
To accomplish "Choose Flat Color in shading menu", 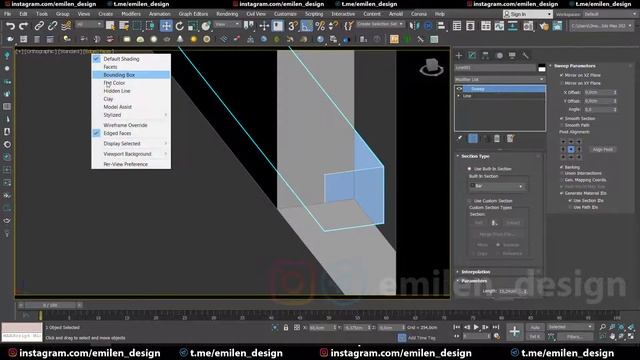I will [114, 83].
